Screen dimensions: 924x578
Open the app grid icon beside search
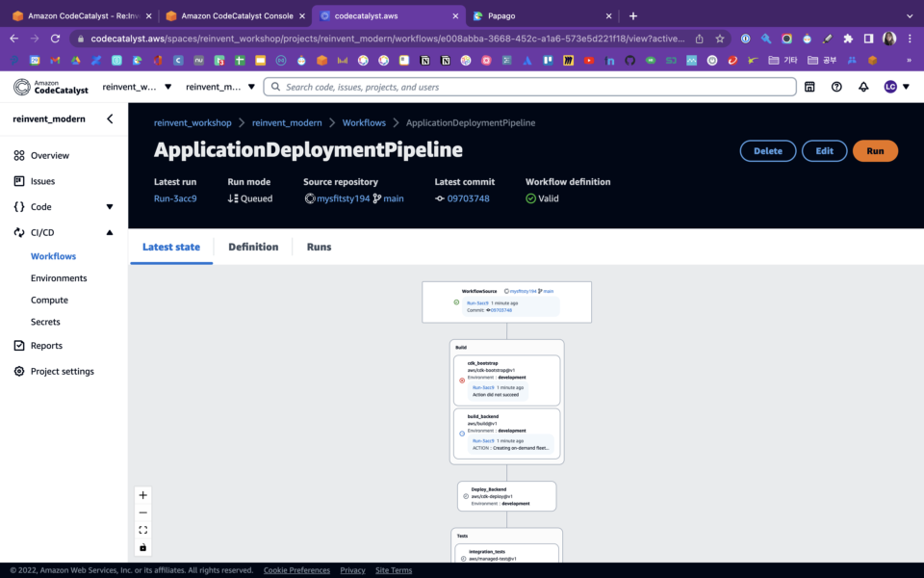click(808, 86)
